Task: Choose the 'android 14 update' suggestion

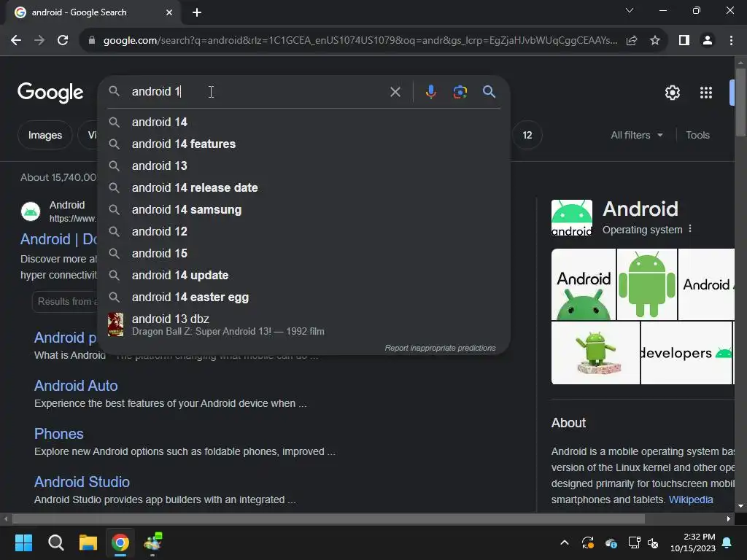Action: click(303, 276)
